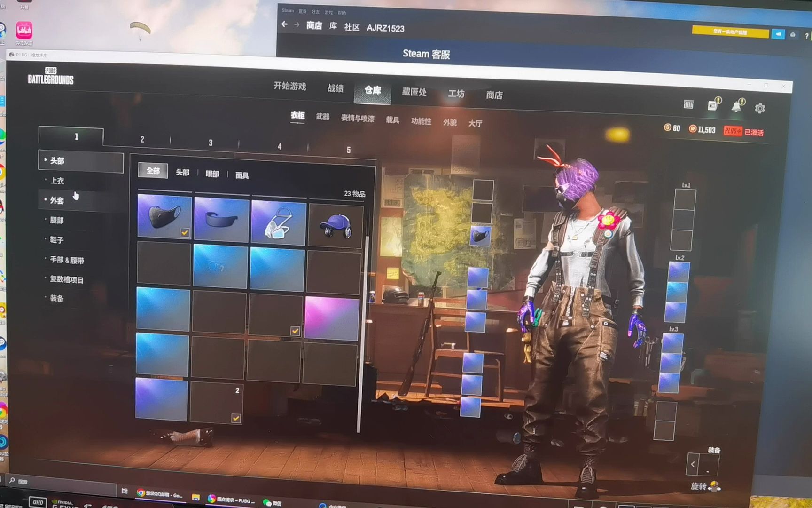Viewport: 812px width, 508px height.
Task: Click the Steam forward arrow
Action: pos(297,24)
